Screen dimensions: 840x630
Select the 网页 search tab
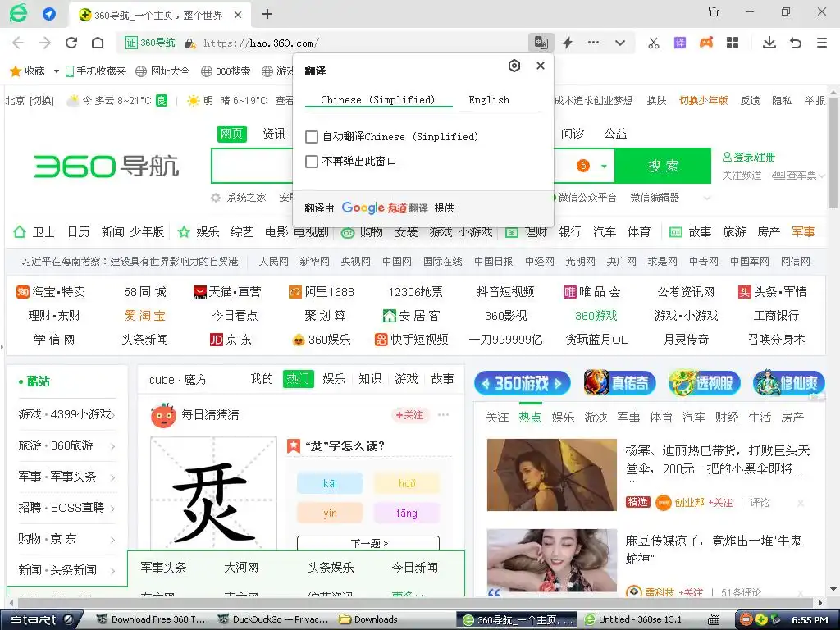coord(232,134)
